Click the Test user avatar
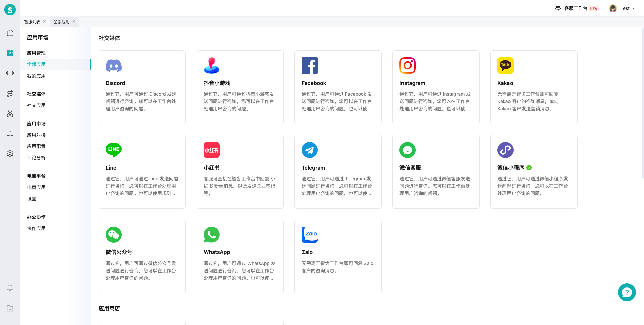 [613, 8]
